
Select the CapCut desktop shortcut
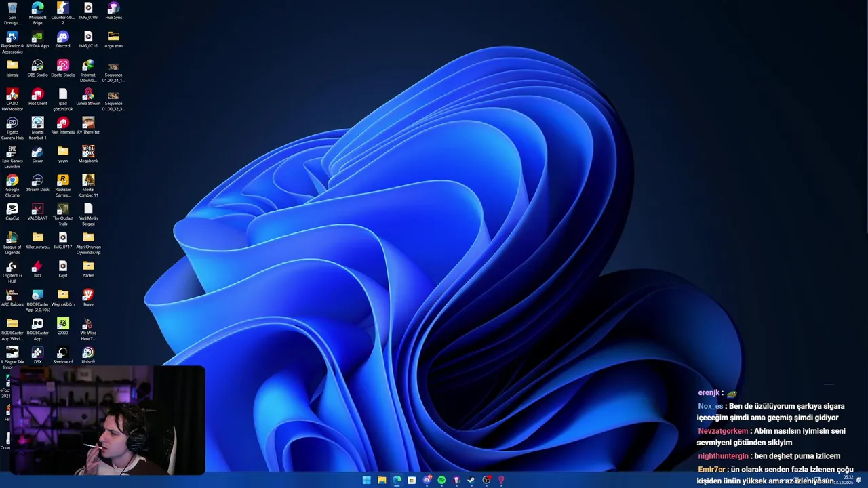tap(12, 212)
